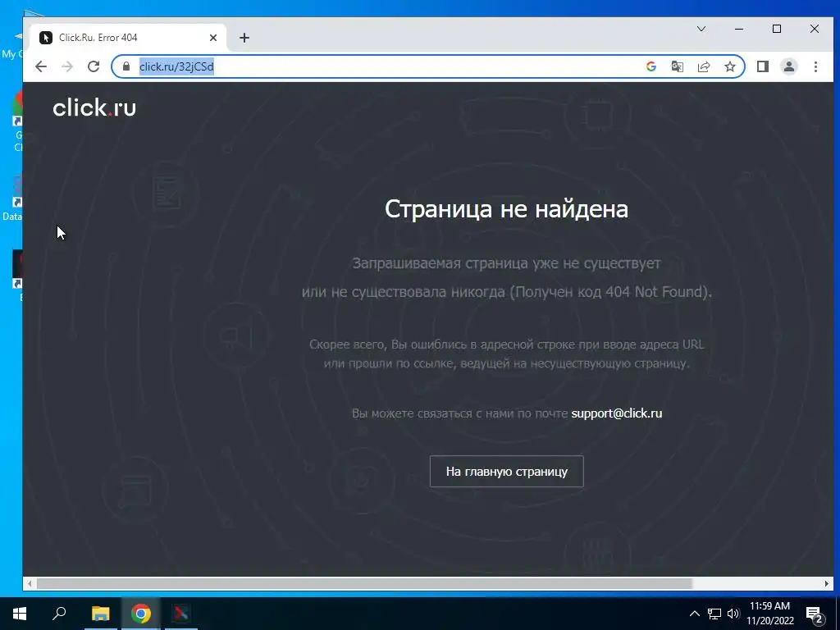Image resolution: width=840 pixels, height=630 pixels.
Task: Open the Chrome profile avatar menu
Action: click(x=789, y=66)
